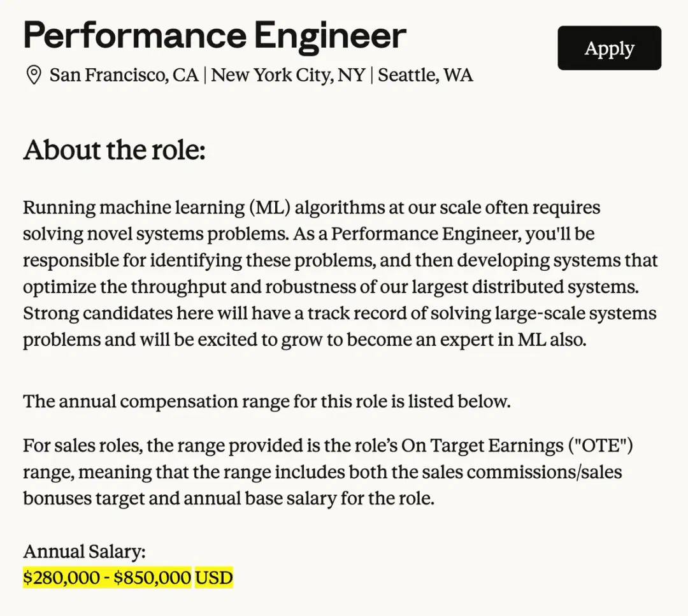Image resolution: width=688 pixels, height=616 pixels.
Task: Click the highlighted USD currency label
Action: pos(213,577)
